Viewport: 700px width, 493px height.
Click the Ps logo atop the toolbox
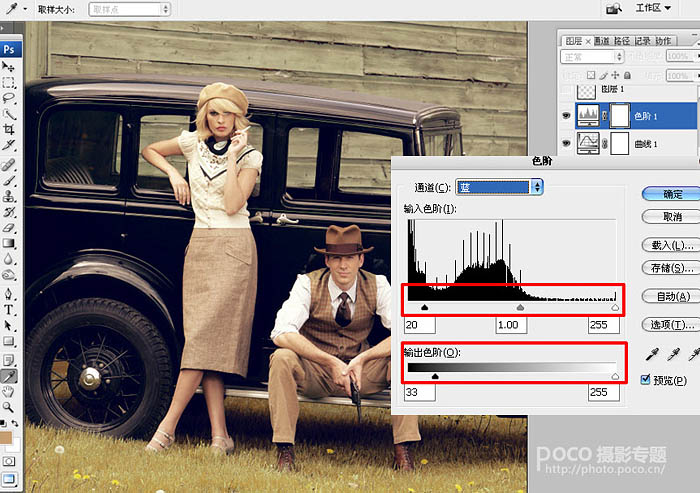[x=9, y=48]
